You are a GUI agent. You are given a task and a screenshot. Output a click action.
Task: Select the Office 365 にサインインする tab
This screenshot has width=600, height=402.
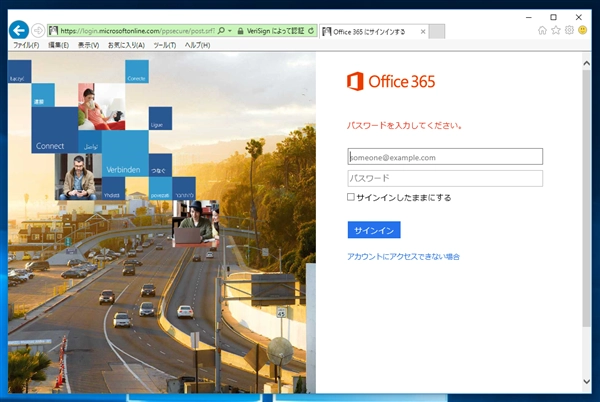click(x=373, y=32)
